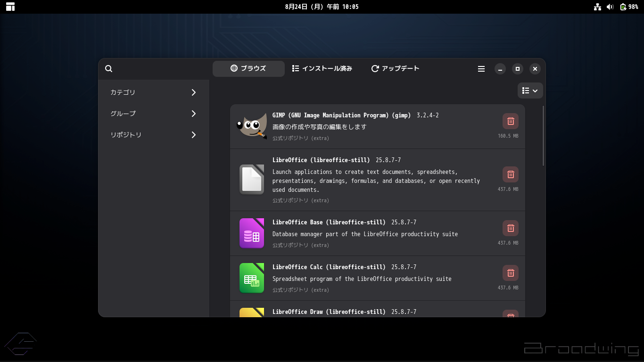Remove GIMP using its trash button
The image size is (644, 362).
[x=511, y=121]
